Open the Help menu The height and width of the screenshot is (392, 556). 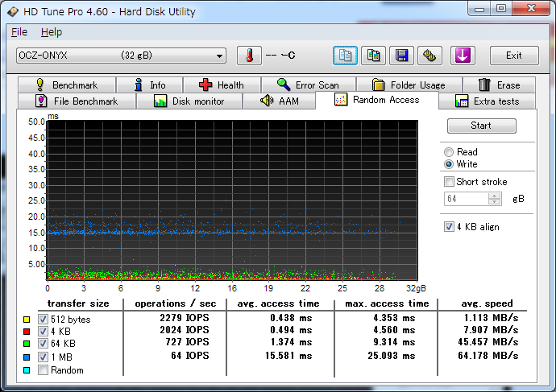point(52,32)
